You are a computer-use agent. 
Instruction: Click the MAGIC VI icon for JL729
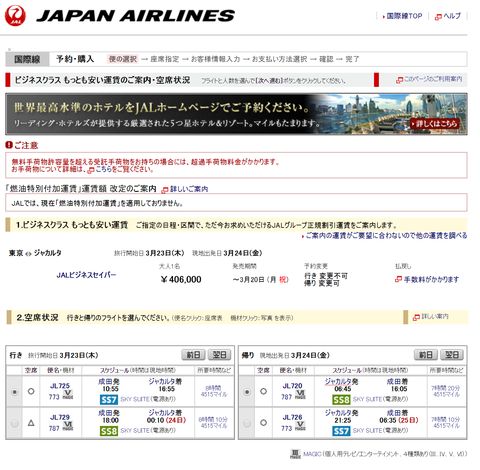[x=68, y=426]
